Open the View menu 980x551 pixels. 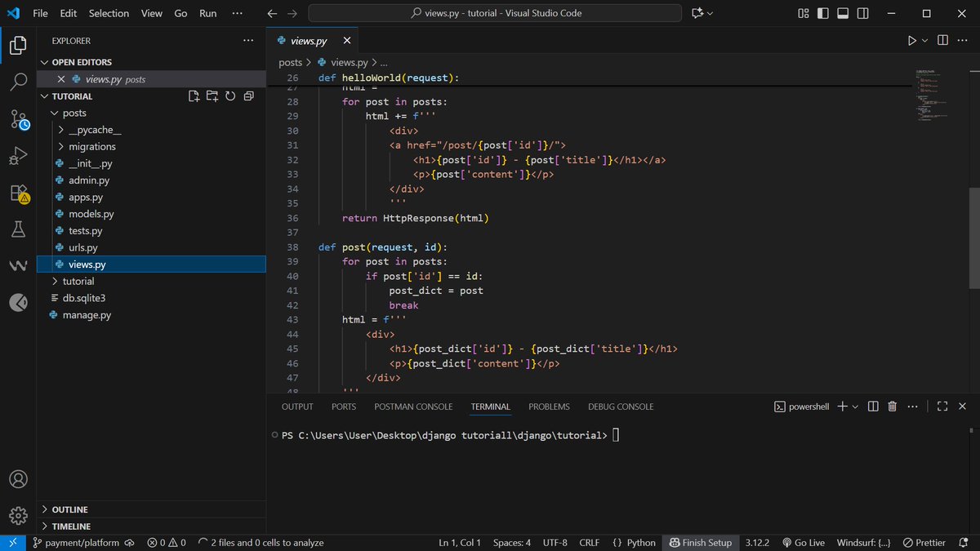[152, 13]
